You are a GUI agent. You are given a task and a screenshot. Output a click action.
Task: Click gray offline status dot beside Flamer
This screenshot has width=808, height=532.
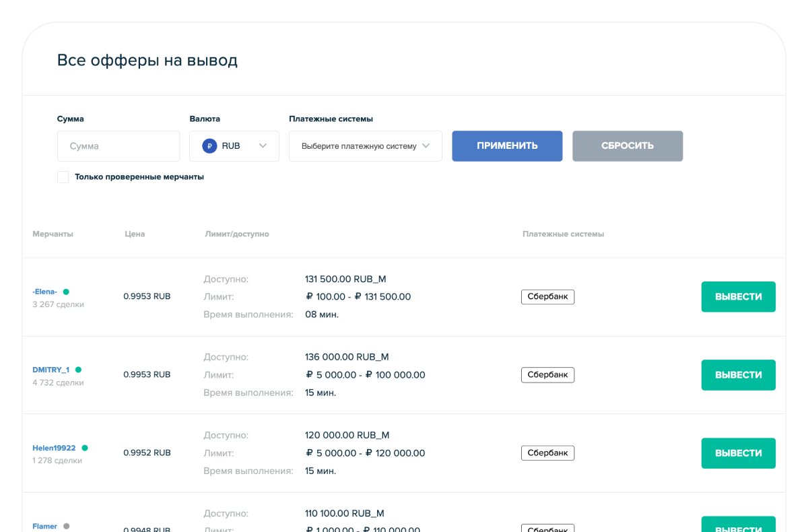tap(66, 526)
